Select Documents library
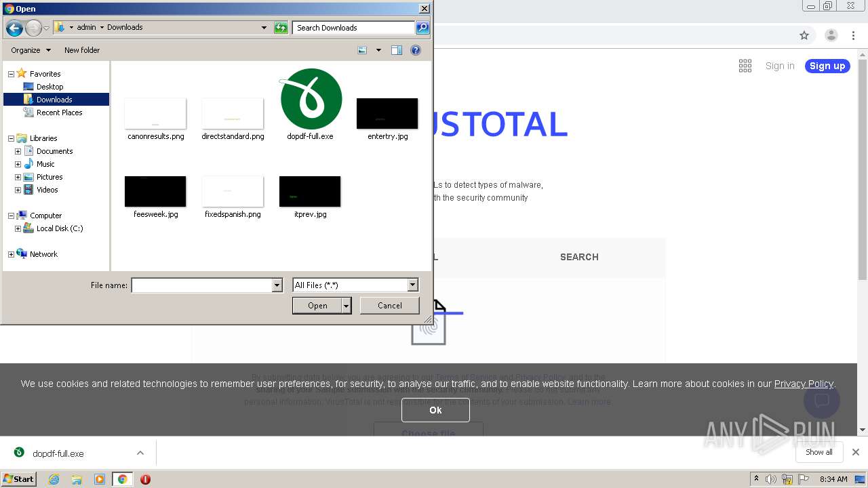Viewport: 868px width, 488px height. [x=54, y=151]
